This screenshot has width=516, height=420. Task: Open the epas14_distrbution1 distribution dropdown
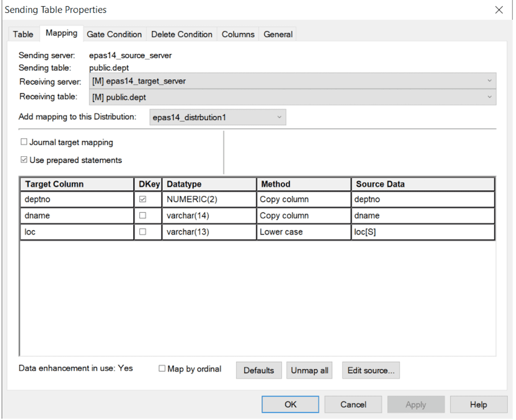click(x=279, y=117)
